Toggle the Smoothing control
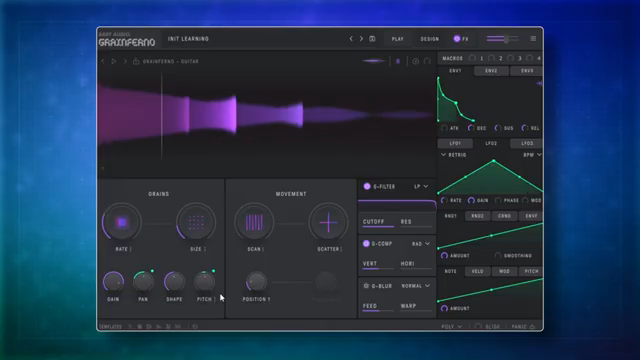The width and height of the screenshot is (640, 360). [498, 256]
